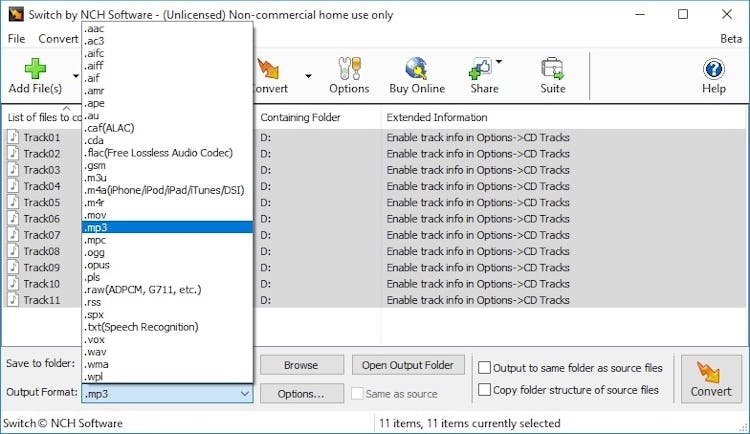The height and width of the screenshot is (434, 750).
Task: Click the Add File(s) green plus icon
Action: (x=35, y=68)
